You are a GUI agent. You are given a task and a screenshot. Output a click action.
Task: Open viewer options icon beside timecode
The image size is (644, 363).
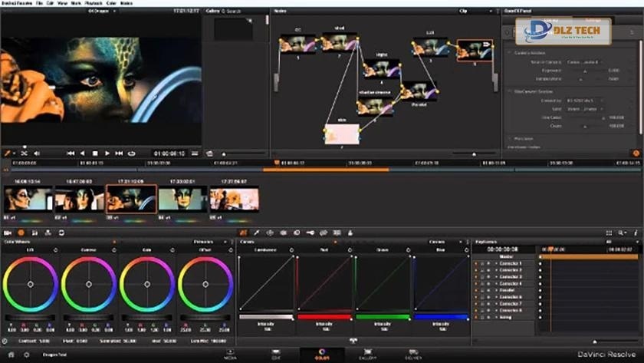coord(195,153)
